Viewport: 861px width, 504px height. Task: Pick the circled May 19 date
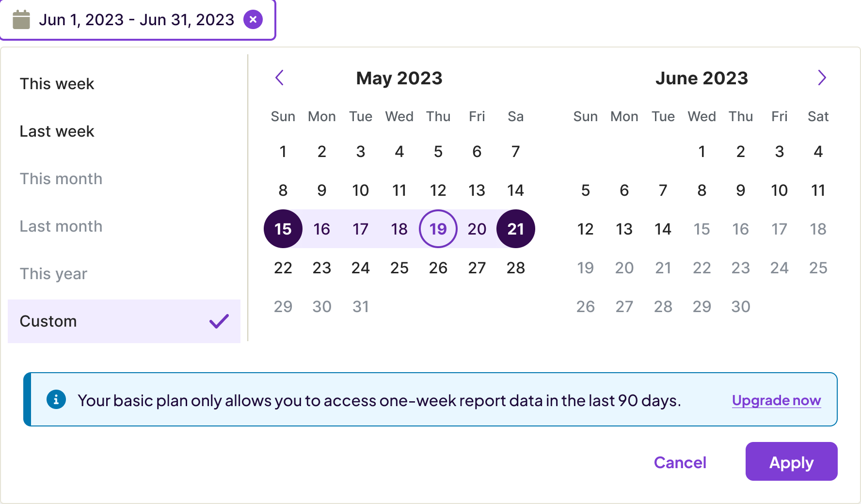[x=438, y=229]
